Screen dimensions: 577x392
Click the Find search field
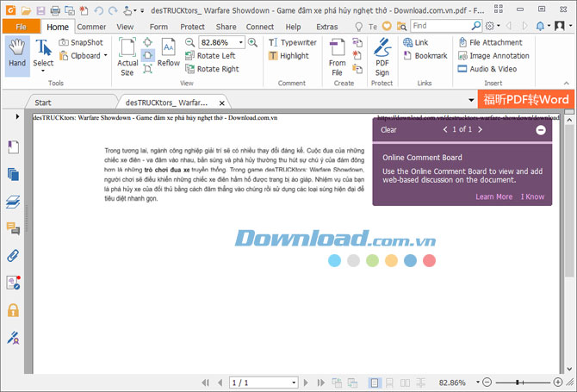[441, 26]
